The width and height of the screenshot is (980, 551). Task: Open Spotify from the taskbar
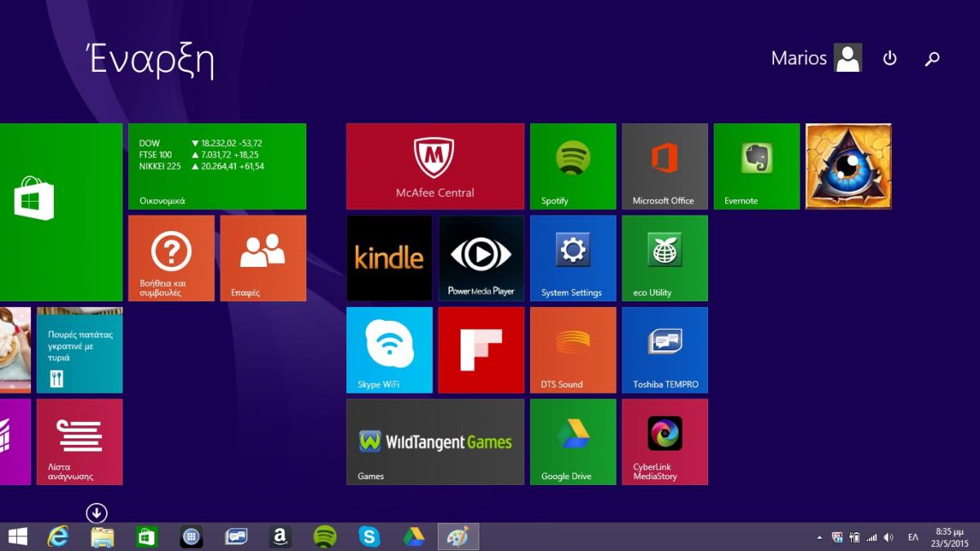[325, 536]
